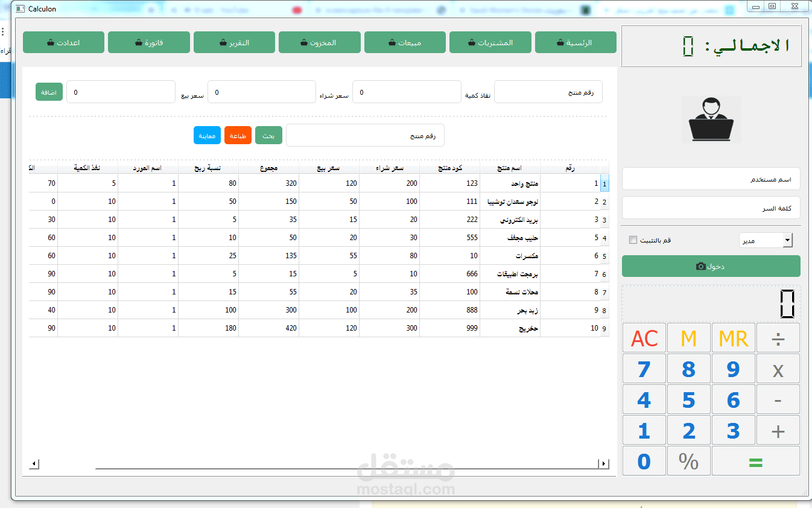Viewport: 812px width, 508px height.
Task: Select the لوجو سعدان توشيبا product cell
Action: pyautogui.click(x=510, y=202)
